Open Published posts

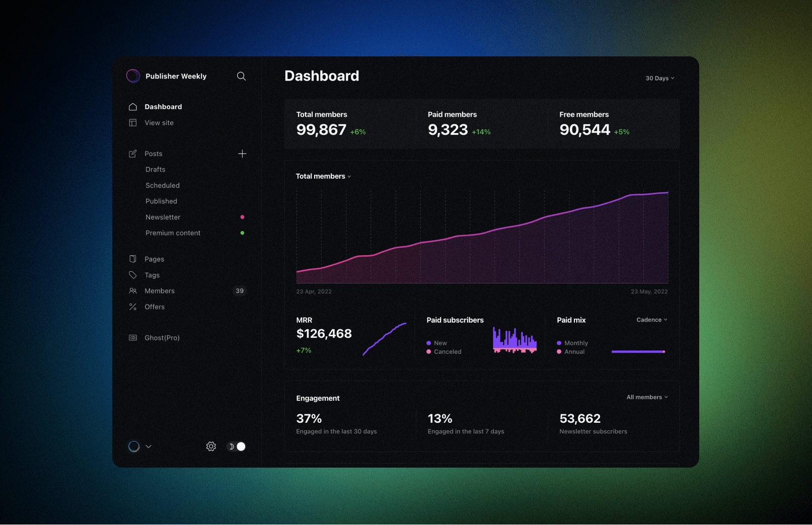161,201
